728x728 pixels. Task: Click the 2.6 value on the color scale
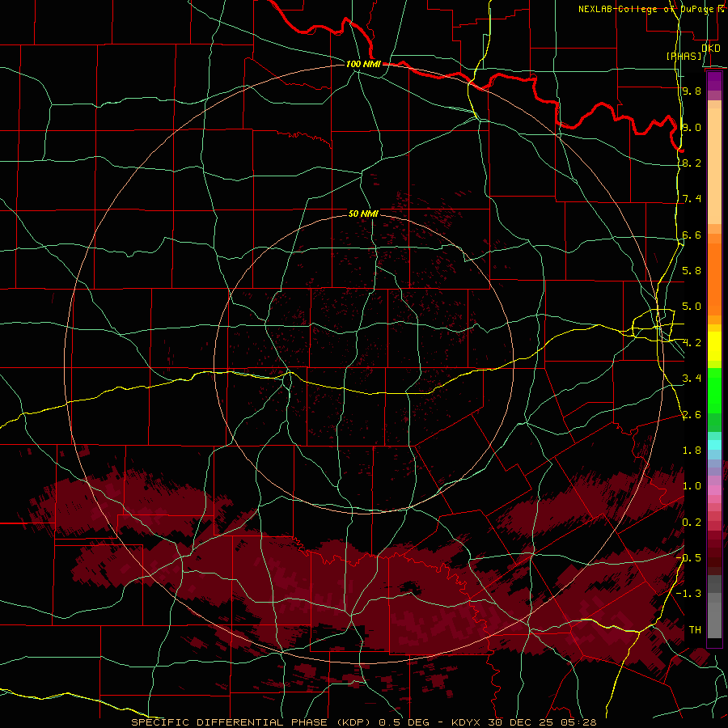point(692,414)
